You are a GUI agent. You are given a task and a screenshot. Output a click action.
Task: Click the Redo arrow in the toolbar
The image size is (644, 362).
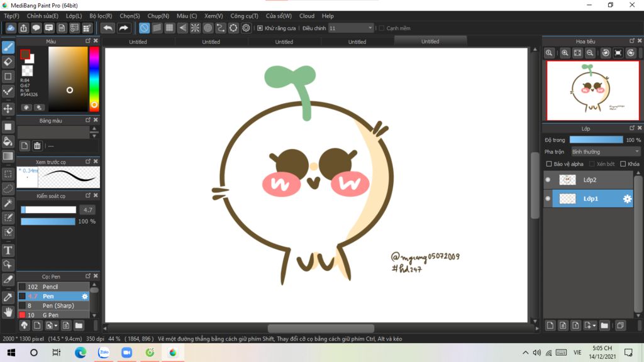tap(123, 28)
